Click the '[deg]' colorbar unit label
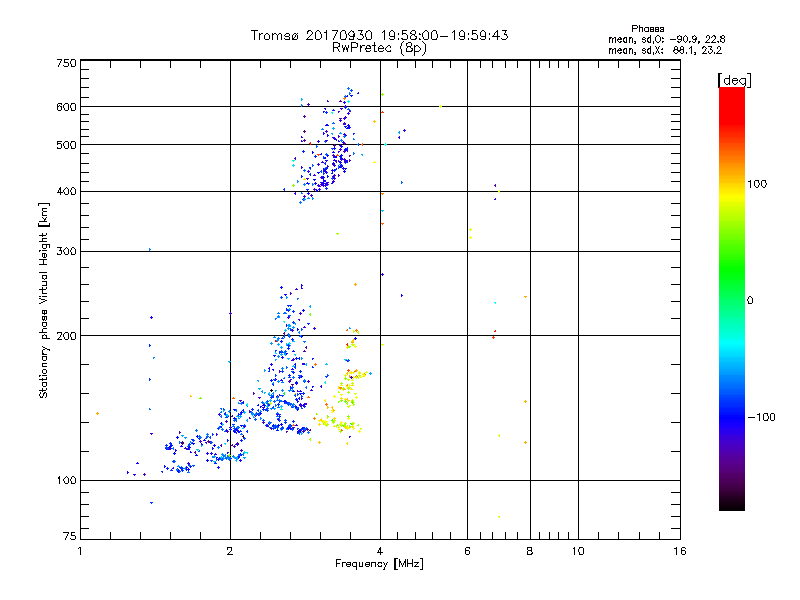The width and height of the screenshot is (800, 600). pos(734,80)
